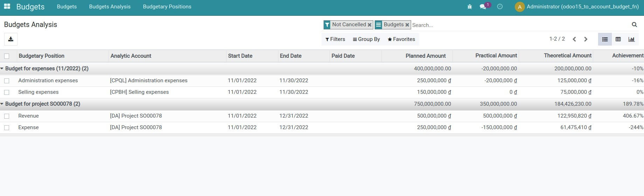Open the Budgets menu item

click(67, 7)
